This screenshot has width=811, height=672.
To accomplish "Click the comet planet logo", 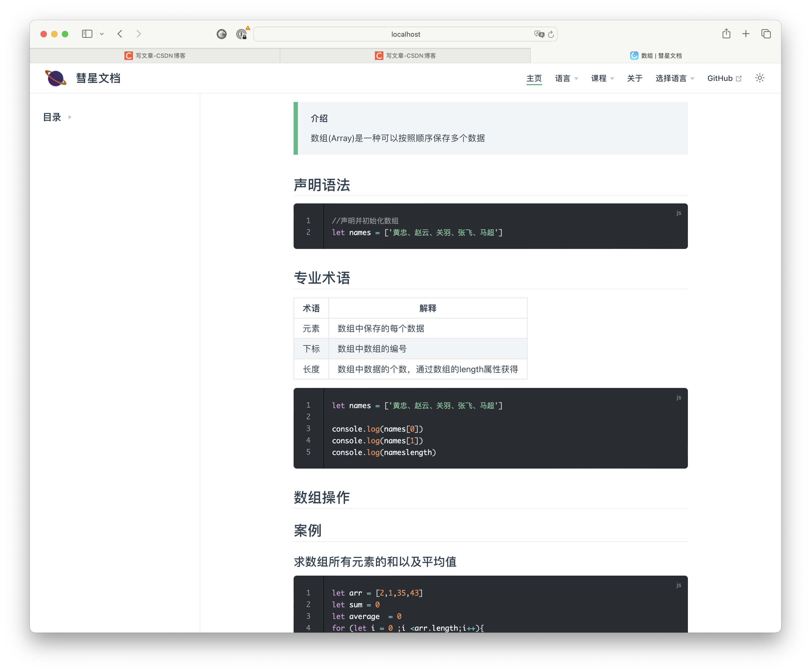I will point(56,78).
